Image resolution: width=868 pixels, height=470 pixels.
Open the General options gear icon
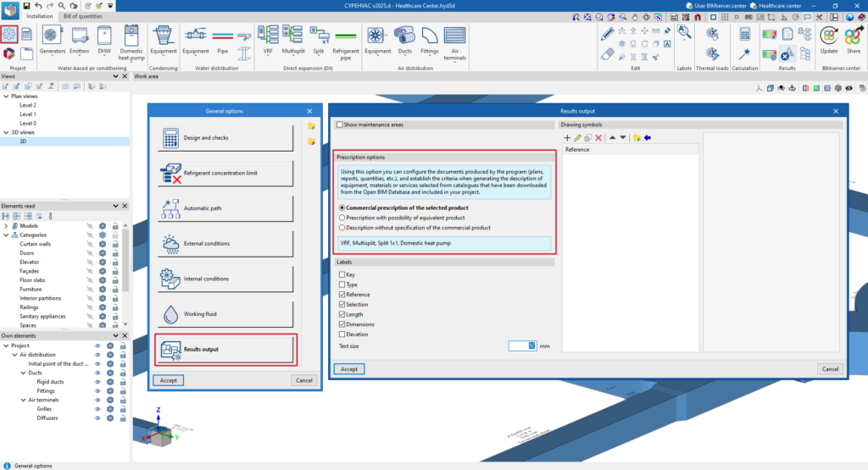[x=8, y=34]
